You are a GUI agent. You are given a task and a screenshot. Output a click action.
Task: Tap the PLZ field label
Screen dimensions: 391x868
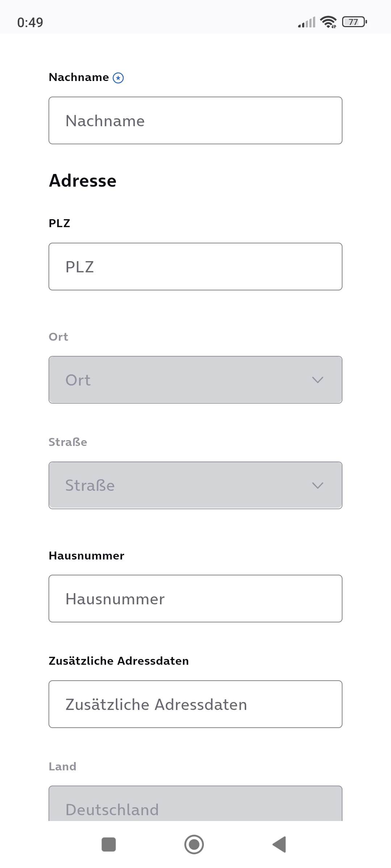point(59,223)
